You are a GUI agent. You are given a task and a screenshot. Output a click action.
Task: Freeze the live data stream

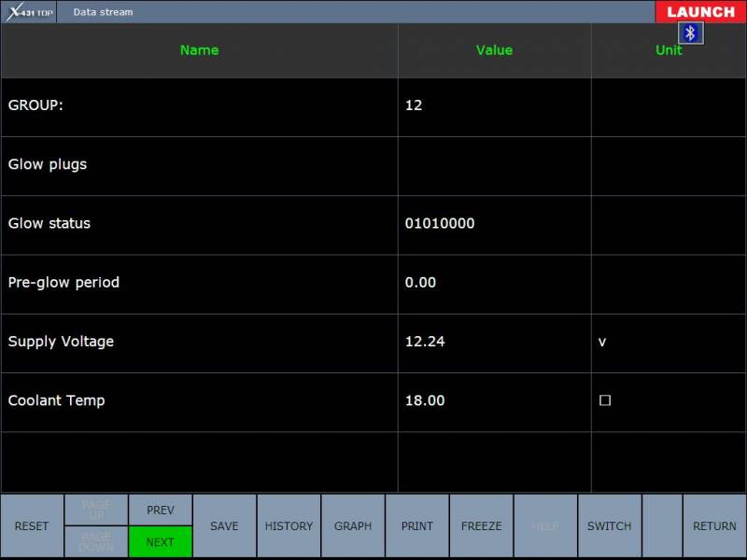481,526
